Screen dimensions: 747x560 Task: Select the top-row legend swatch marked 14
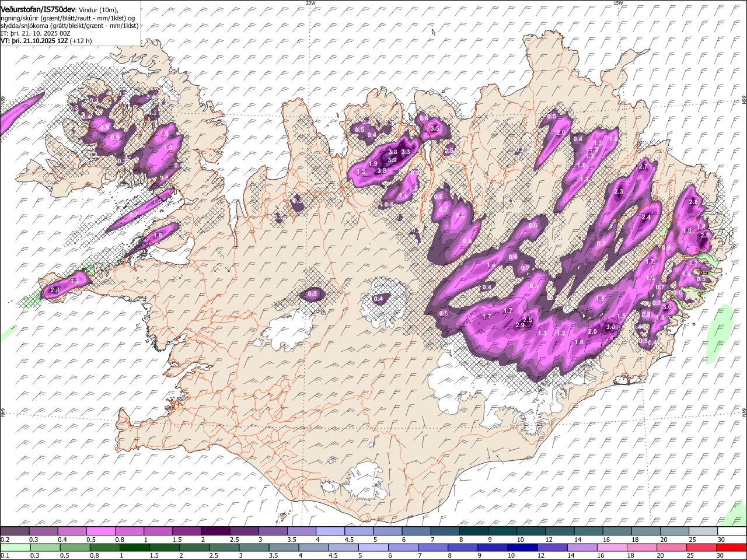pos(588,531)
